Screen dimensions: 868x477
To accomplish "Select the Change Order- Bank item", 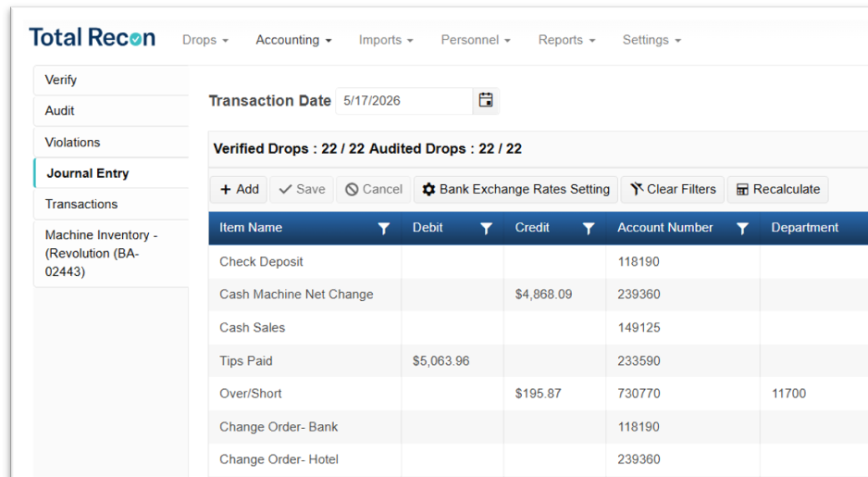I will click(x=279, y=427).
